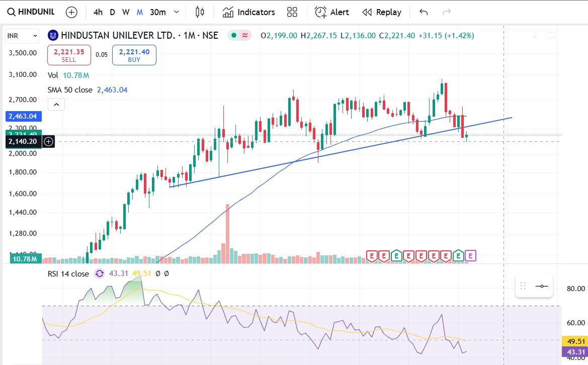Click the Hindustan Unilever logo icon
The image size is (588, 365).
click(x=53, y=35)
